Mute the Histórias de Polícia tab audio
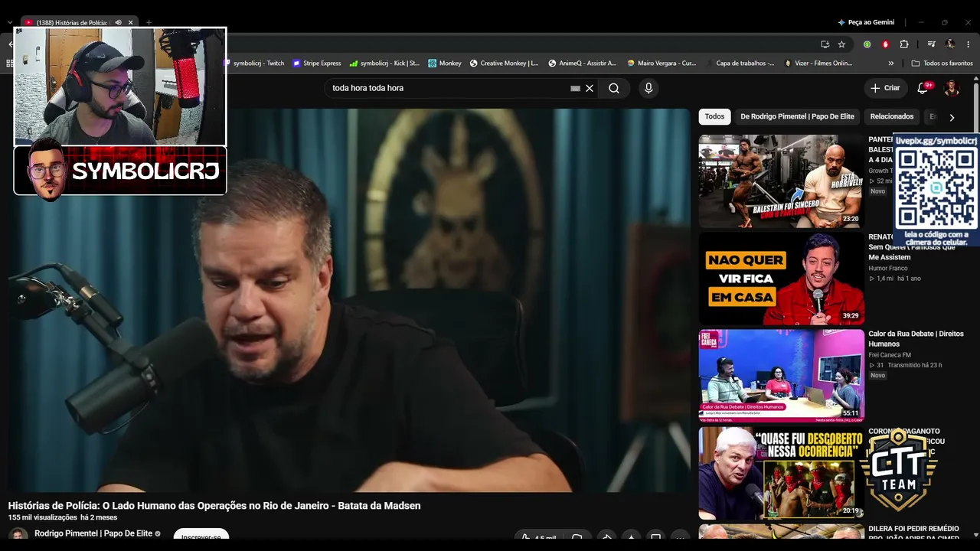 click(x=118, y=23)
